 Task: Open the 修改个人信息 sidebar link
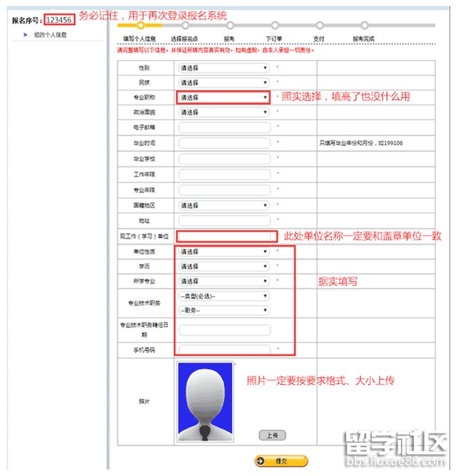tap(51, 34)
